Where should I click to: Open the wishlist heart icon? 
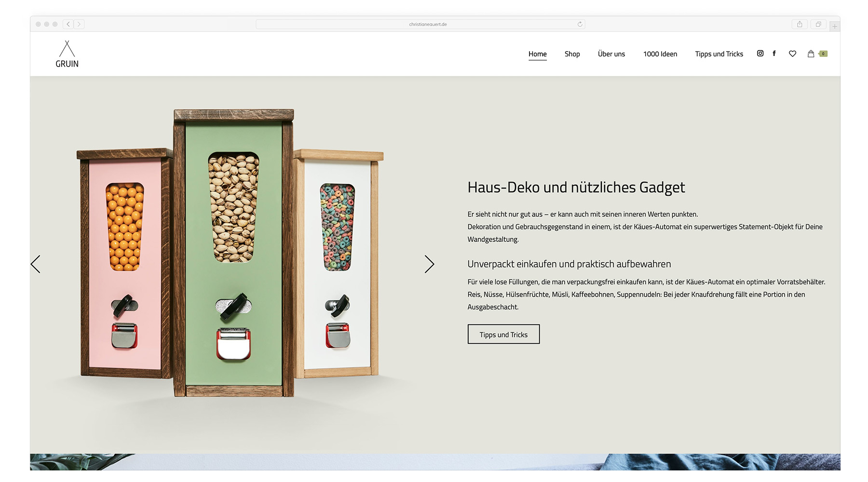point(792,54)
